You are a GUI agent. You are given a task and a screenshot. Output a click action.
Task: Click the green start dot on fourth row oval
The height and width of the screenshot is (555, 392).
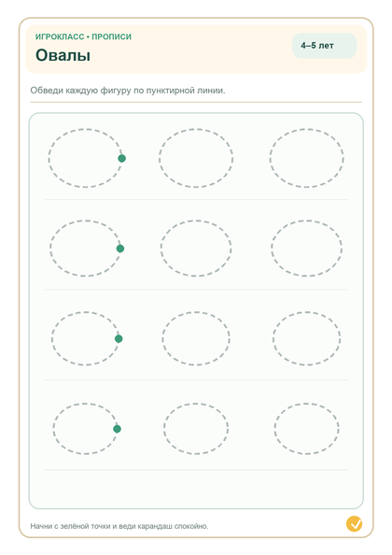coord(117,429)
